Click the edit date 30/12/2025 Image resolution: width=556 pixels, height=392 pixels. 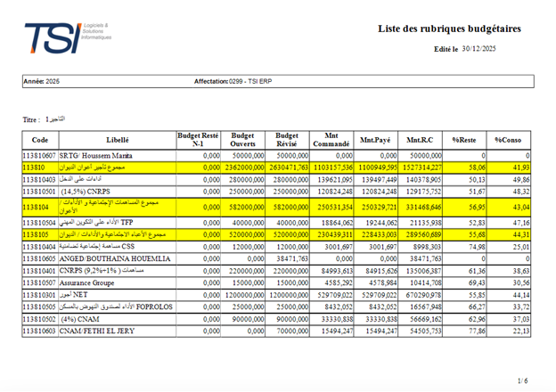click(478, 49)
